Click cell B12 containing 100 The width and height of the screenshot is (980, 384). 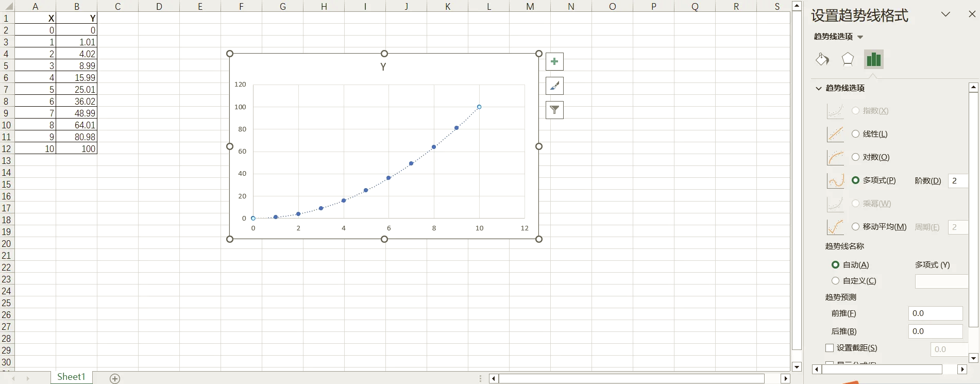tap(76, 149)
